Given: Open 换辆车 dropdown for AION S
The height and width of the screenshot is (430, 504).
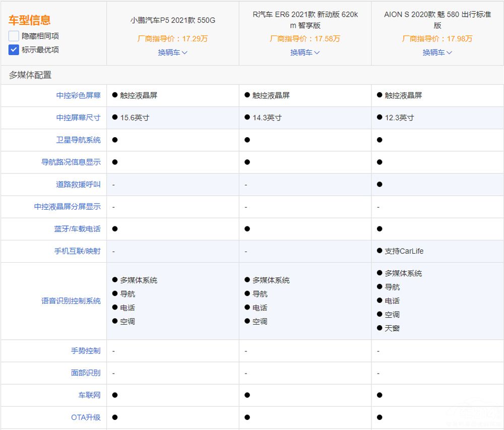Looking at the screenshot, I should tap(437, 52).
